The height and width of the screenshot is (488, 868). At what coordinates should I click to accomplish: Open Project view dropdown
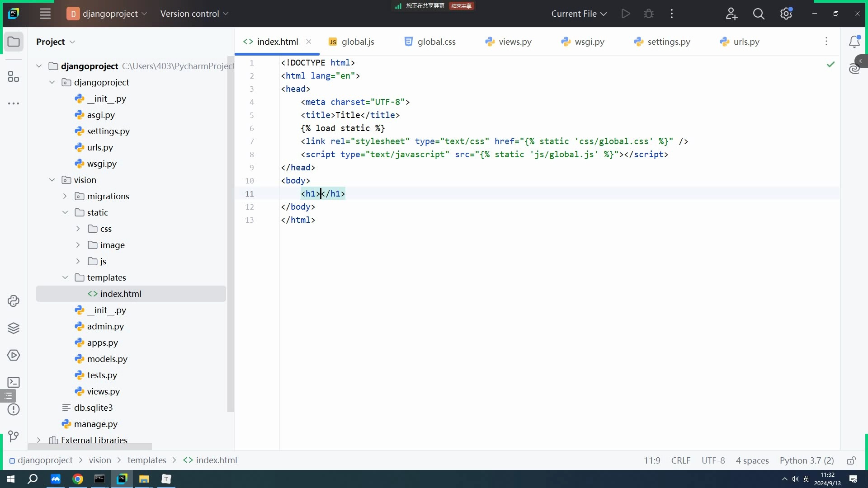tap(56, 42)
